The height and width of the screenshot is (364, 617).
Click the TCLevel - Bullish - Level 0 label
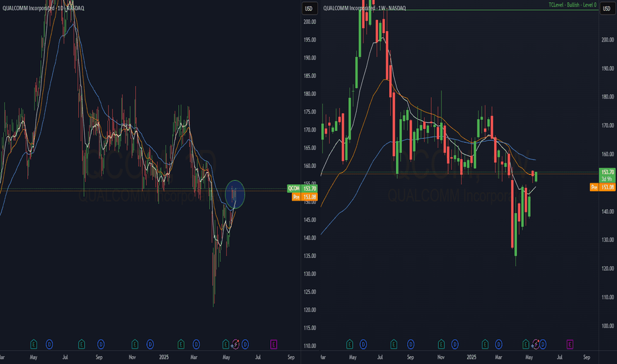(573, 5)
